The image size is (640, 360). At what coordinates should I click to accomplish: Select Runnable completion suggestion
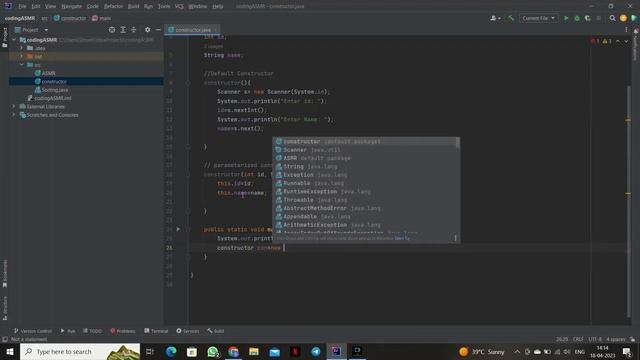pos(365,183)
